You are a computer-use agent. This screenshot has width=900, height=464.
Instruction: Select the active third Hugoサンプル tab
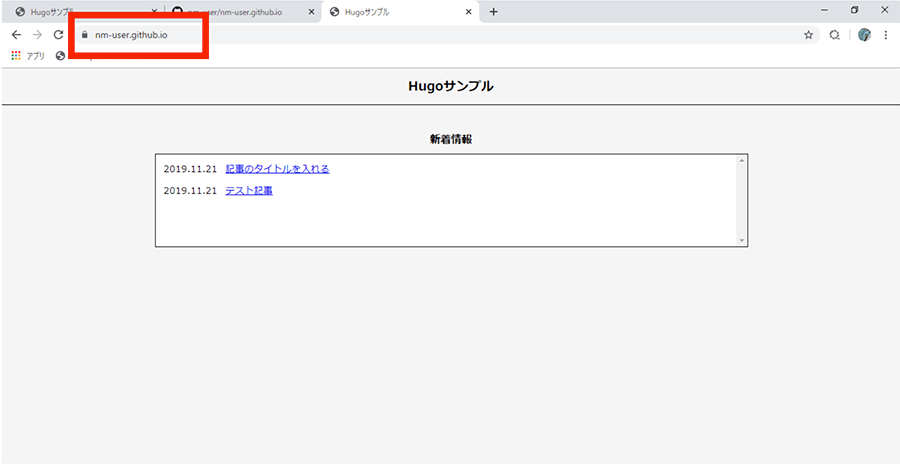tap(401, 11)
